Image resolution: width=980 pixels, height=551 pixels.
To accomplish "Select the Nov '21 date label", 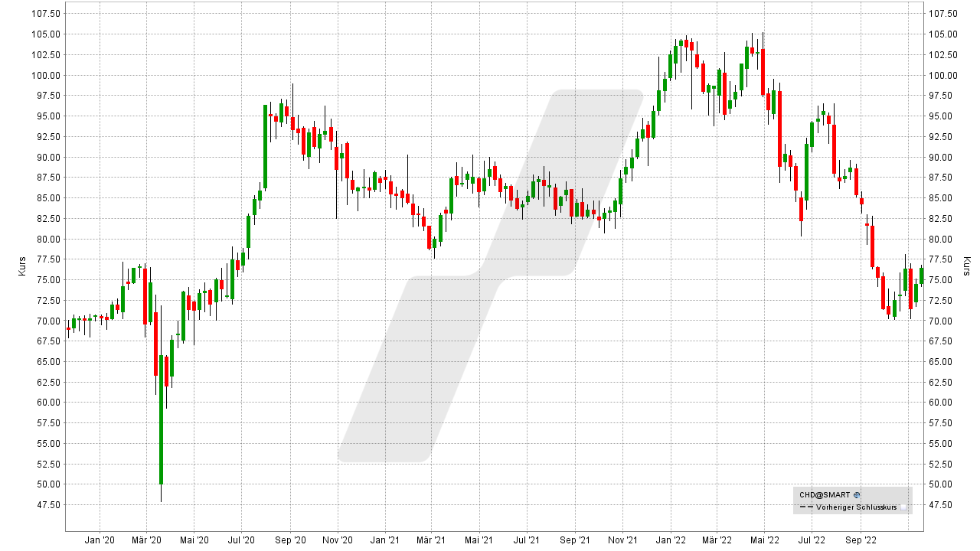I will 622,540.
